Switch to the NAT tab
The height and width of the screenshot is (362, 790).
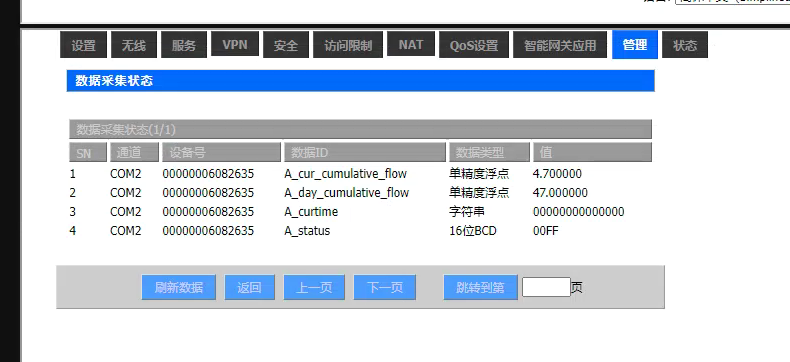[x=411, y=44]
